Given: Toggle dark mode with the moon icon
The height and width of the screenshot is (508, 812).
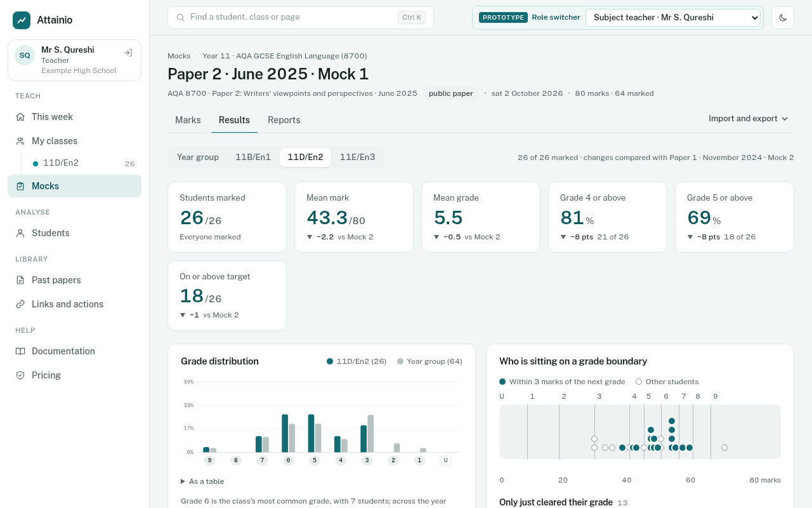Looking at the screenshot, I should [x=783, y=18].
